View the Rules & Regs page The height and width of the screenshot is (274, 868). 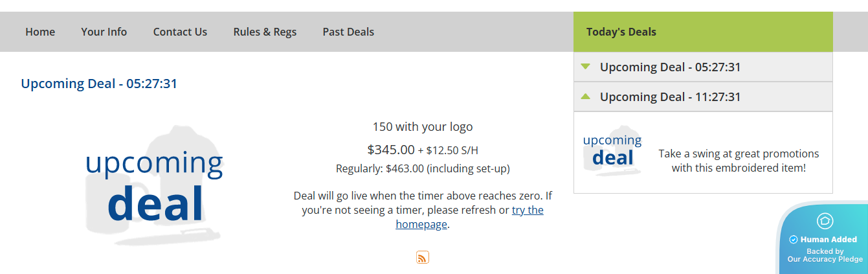point(265,32)
